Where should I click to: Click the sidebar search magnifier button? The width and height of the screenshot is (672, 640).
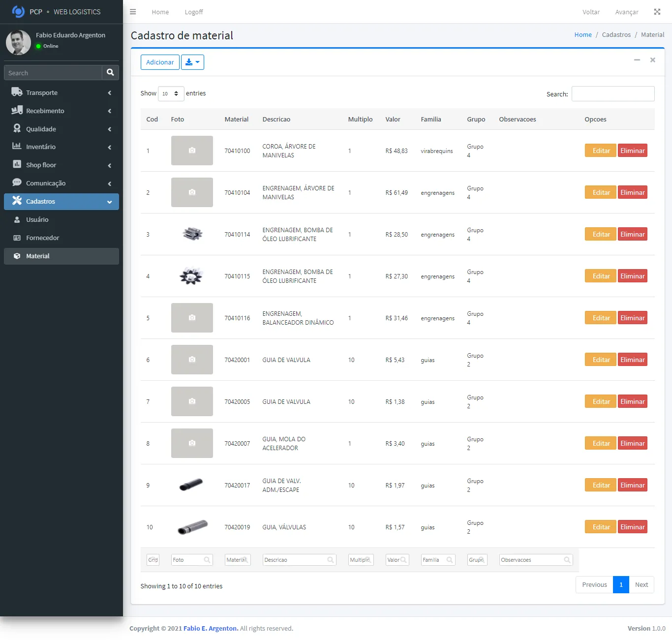(x=110, y=73)
